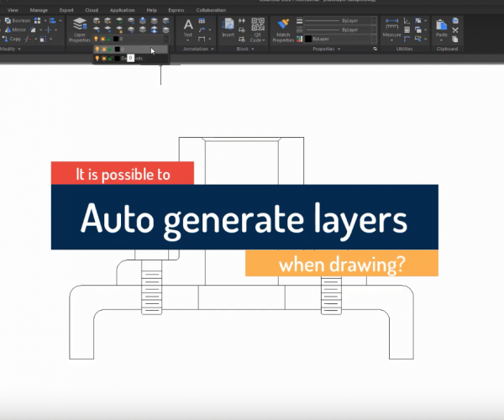This screenshot has width=504, height=420.
Task: Select the Boolean tool
Action: [18, 20]
